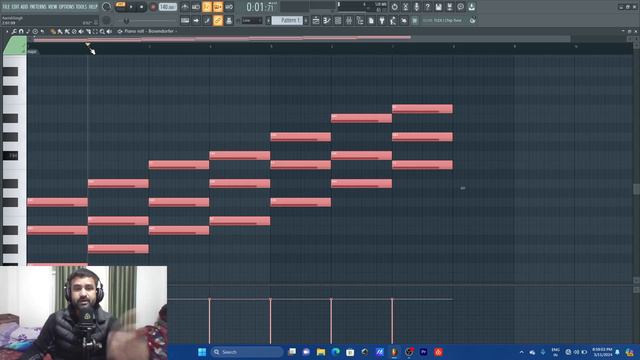Toggle wait for input before recording

click(x=196, y=7)
